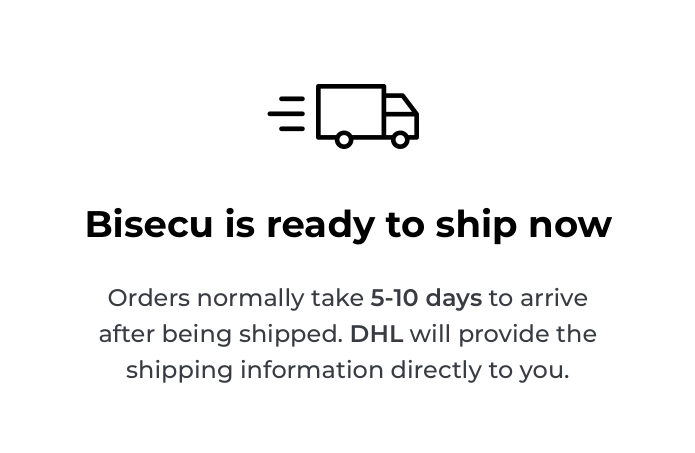The height and width of the screenshot is (453, 695).
Task: Click the phrase "shipping information"
Action: 254,370
